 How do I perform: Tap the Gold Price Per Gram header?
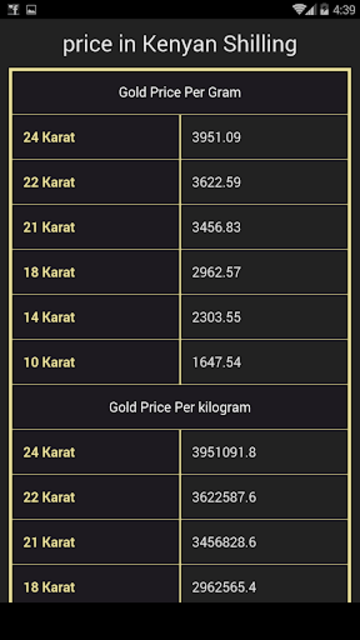tap(180, 93)
